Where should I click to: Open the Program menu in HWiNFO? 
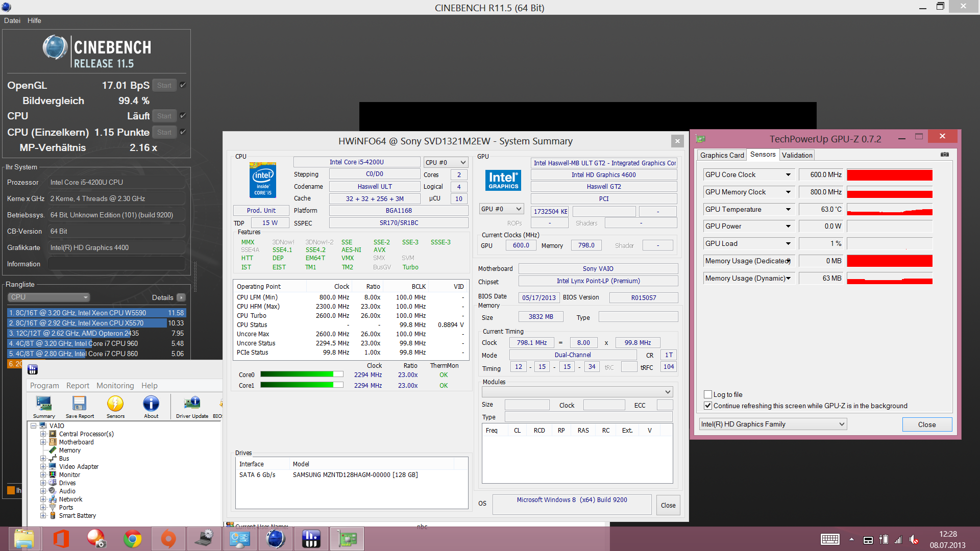[x=44, y=386]
